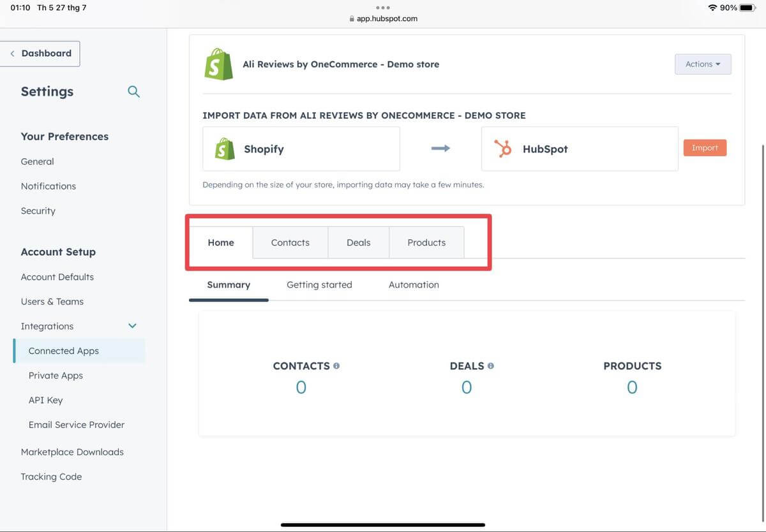Open General preferences
Viewport: 766px width, 532px height.
(38, 162)
